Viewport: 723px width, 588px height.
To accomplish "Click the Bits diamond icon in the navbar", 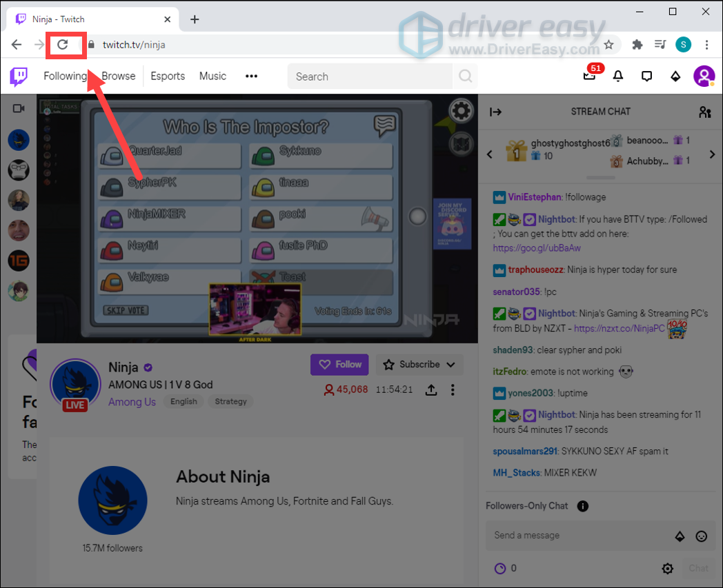I will pyautogui.click(x=675, y=76).
